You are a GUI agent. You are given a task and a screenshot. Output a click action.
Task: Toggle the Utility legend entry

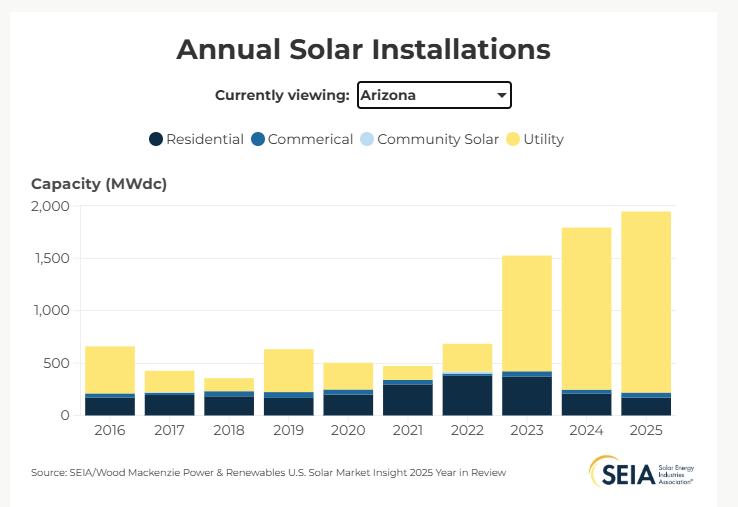tap(535, 139)
